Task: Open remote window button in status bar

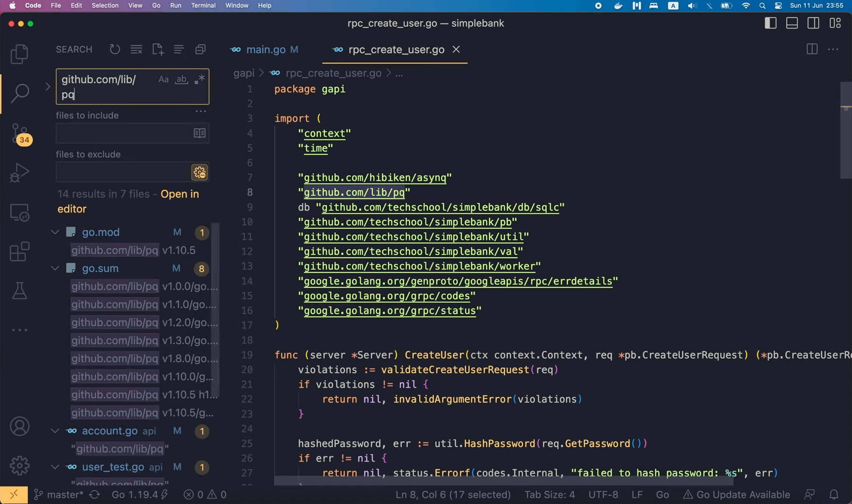Action: [14, 495]
